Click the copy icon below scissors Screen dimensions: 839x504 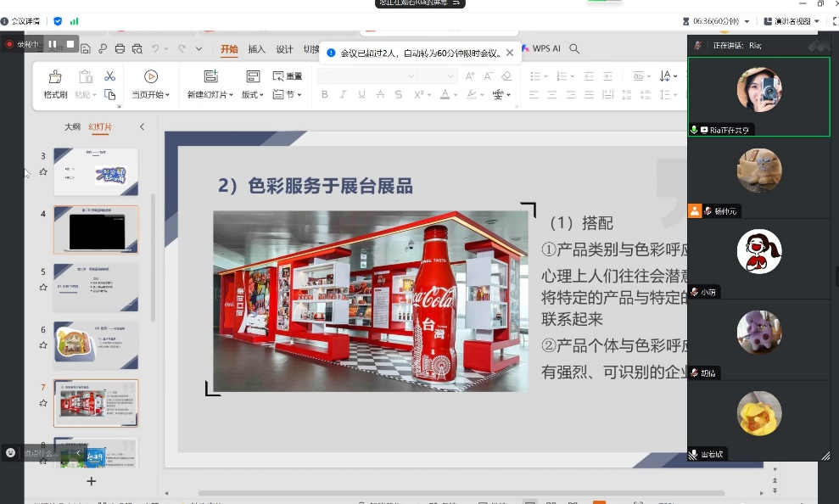pyautogui.click(x=109, y=95)
